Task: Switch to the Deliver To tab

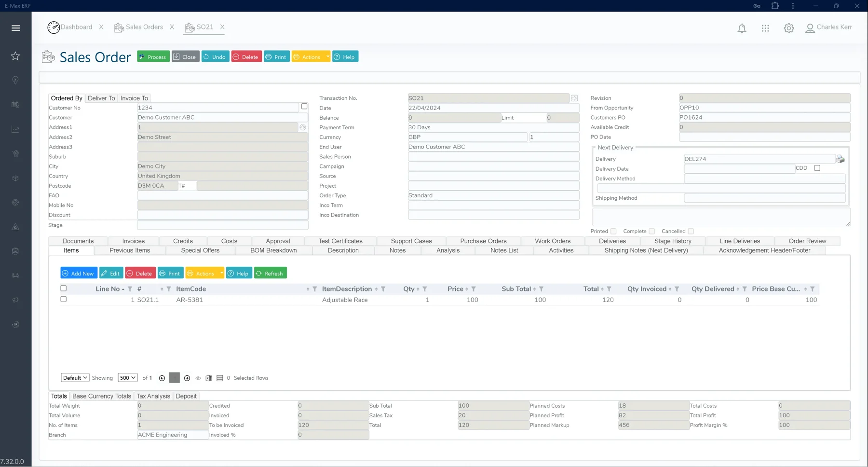Action: (x=101, y=98)
